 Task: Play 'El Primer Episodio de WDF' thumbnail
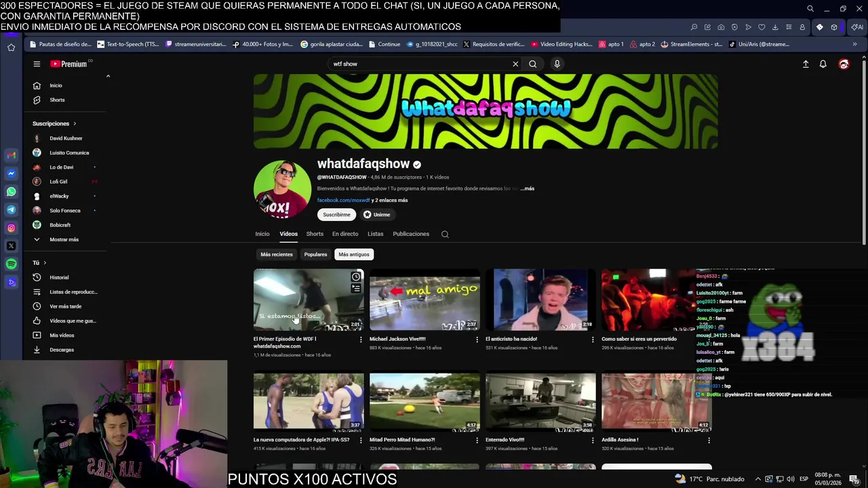point(309,300)
